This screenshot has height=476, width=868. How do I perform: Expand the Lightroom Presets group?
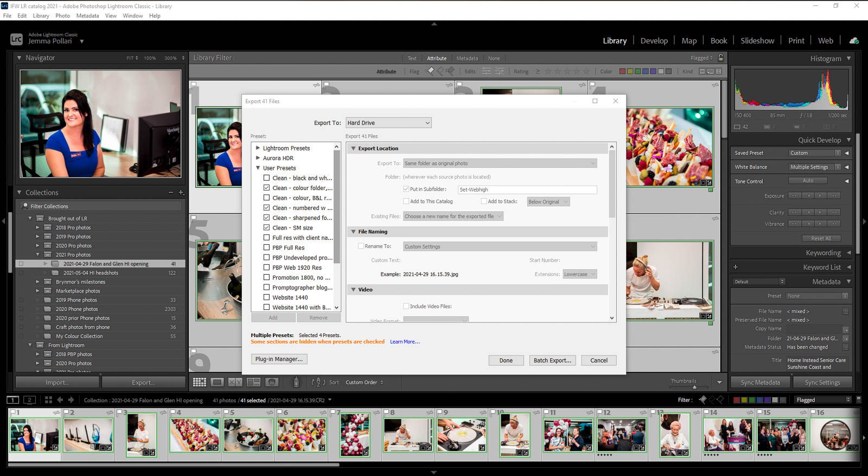point(258,148)
